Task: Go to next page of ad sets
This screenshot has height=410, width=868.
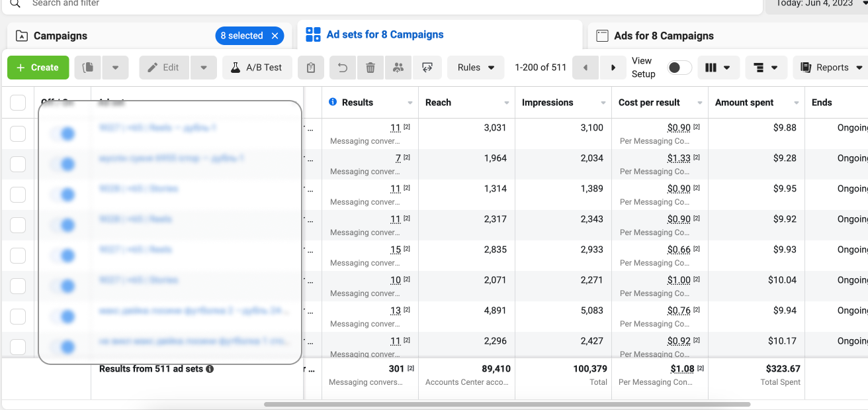Action: pyautogui.click(x=613, y=68)
